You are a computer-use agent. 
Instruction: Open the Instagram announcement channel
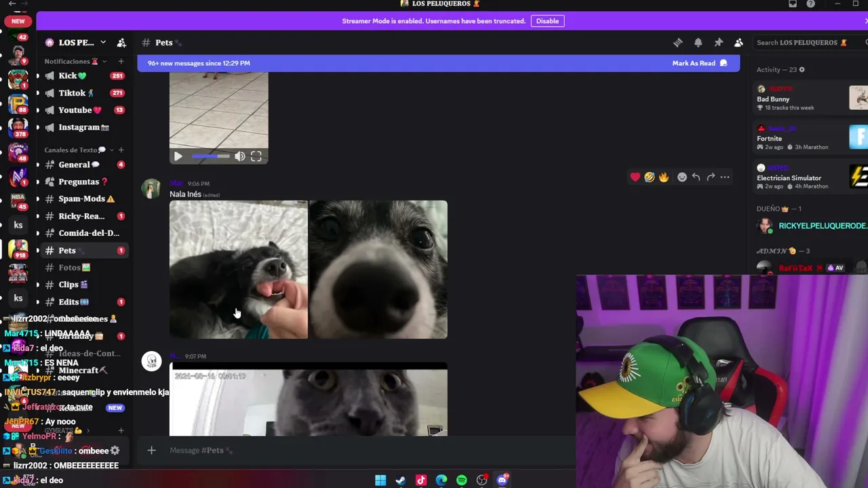tap(83, 127)
